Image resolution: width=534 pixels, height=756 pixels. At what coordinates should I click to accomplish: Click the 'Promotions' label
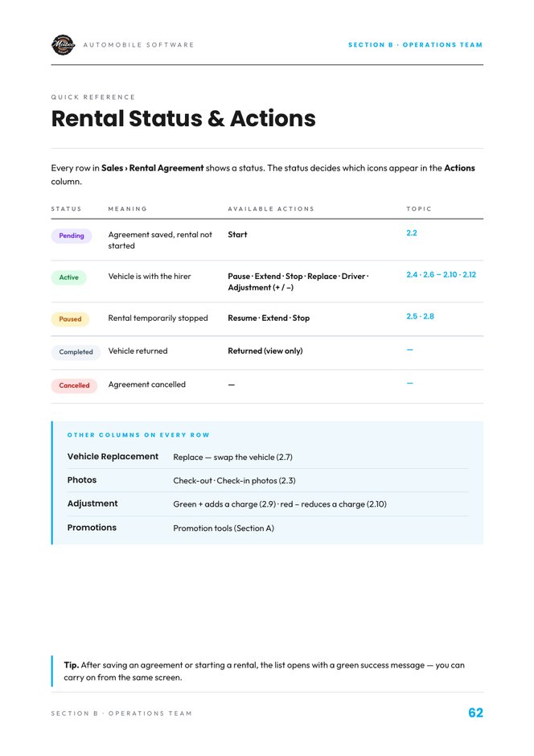click(x=92, y=528)
